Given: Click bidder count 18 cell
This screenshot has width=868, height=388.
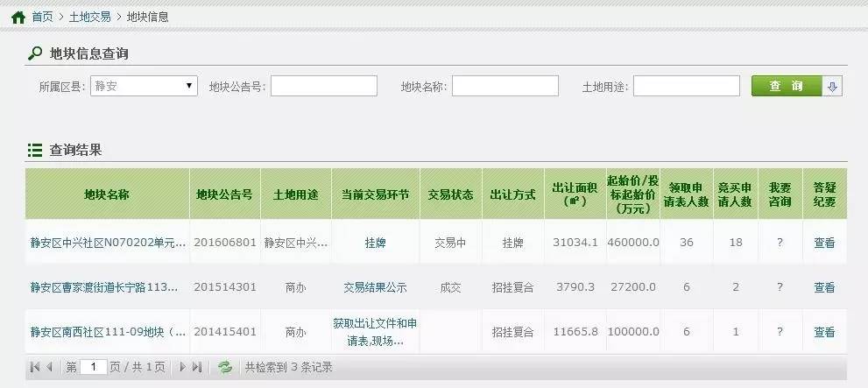Looking at the screenshot, I should click(x=735, y=243).
